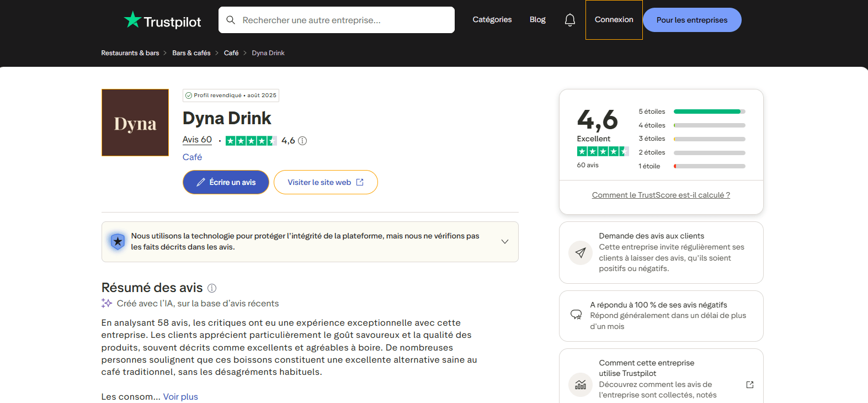
Task: Open Comment le TrustScore est-il calculé link
Action: (x=661, y=195)
